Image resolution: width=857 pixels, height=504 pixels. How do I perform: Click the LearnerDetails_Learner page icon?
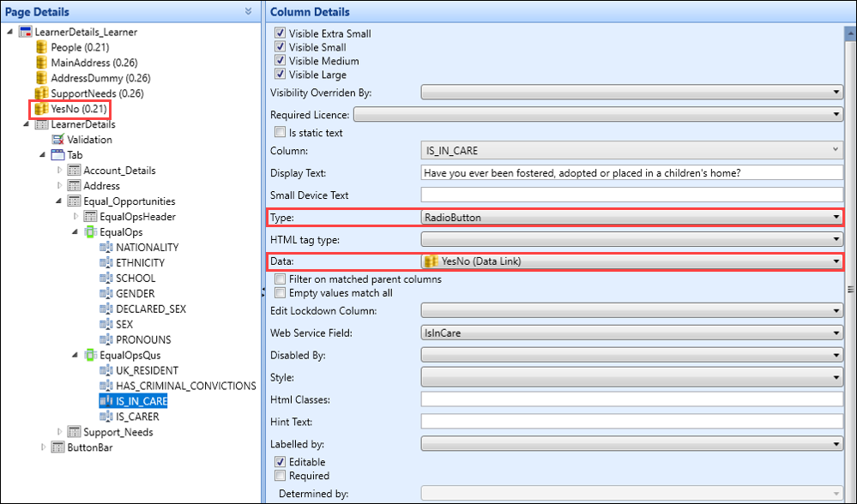[25, 32]
